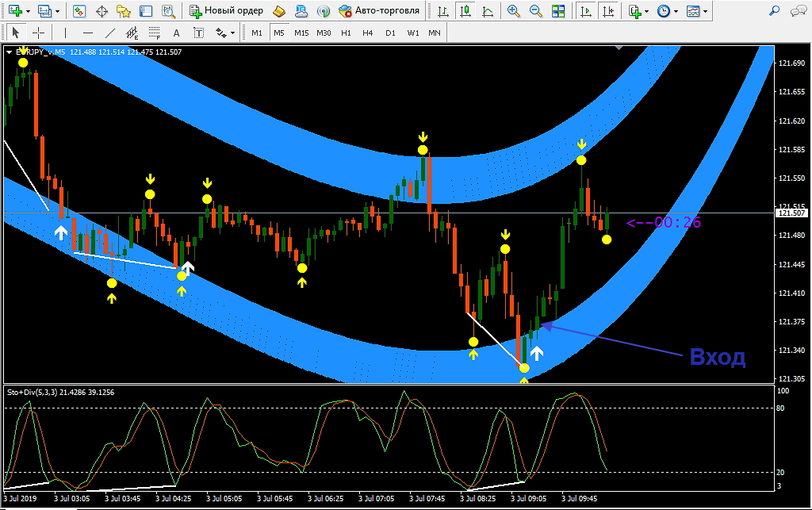Viewport: 812px width, 510px height.
Task: Select the D1 timeframe
Action: coord(390,33)
